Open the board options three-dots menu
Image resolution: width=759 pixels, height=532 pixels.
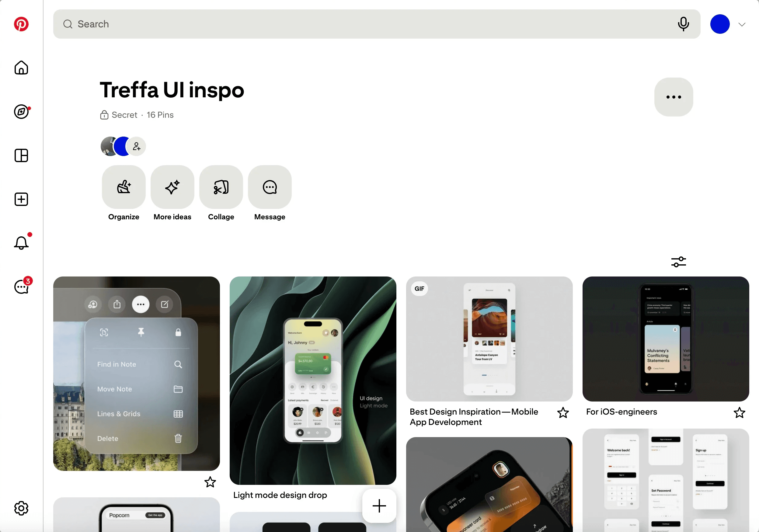coord(674,97)
